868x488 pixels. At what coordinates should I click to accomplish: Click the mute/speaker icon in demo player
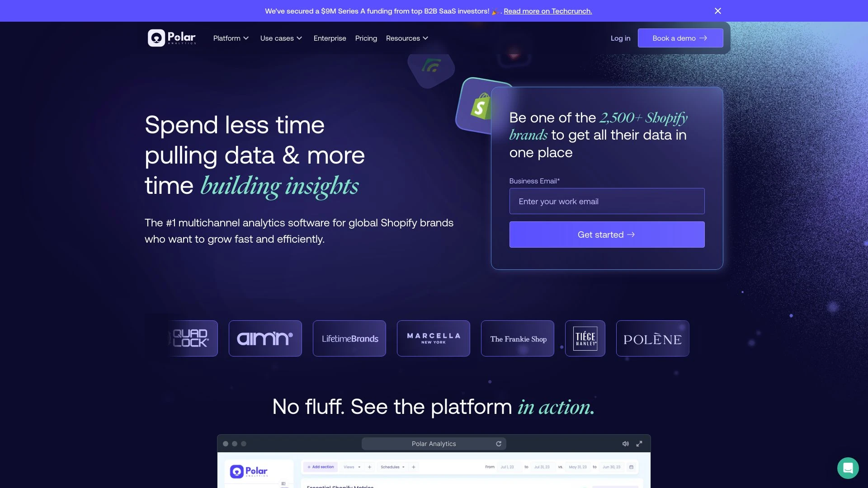pyautogui.click(x=625, y=444)
